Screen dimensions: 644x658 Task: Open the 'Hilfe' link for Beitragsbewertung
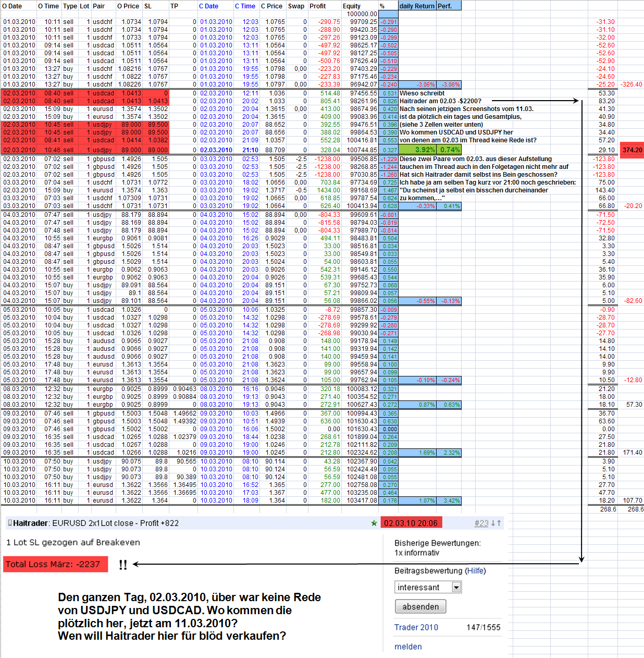click(475, 571)
